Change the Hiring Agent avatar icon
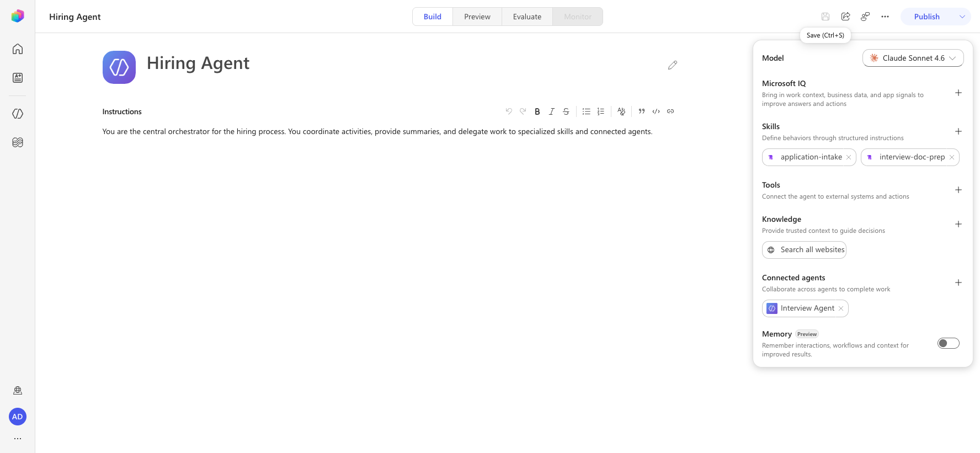Image resolution: width=980 pixels, height=453 pixels. [119, 67]
